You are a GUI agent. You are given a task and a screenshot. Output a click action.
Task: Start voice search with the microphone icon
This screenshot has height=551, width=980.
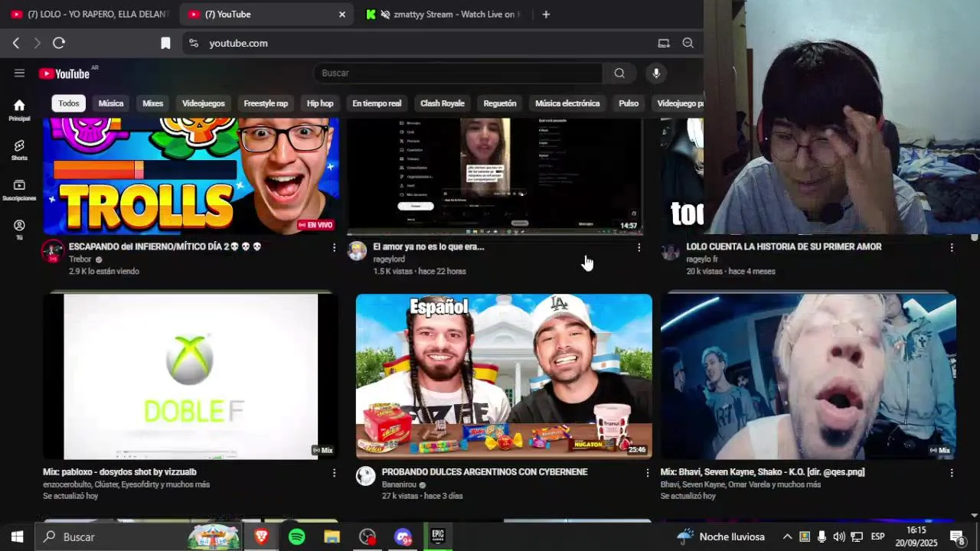click(655, 73)
